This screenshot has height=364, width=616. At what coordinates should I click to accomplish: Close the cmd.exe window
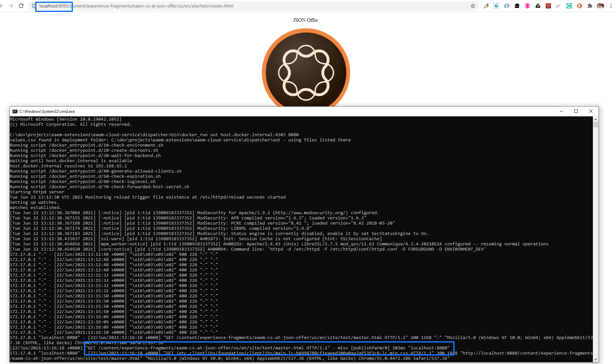pos(591,111)
